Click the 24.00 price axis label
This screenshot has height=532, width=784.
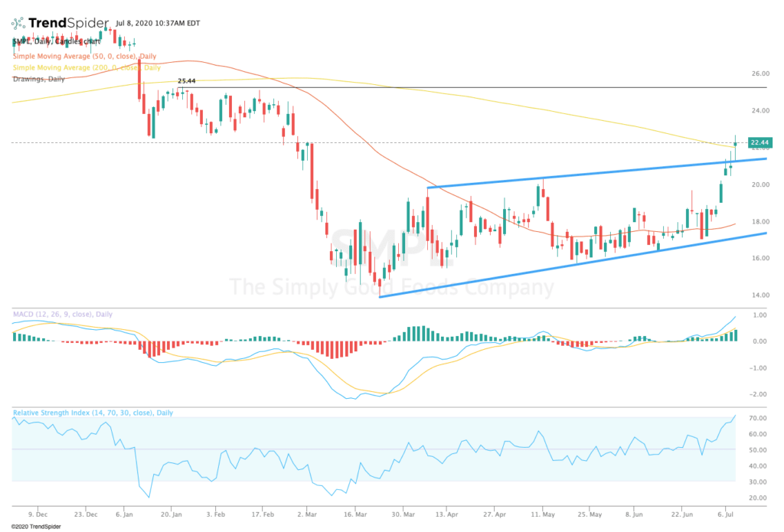click(x=760, y=110)
